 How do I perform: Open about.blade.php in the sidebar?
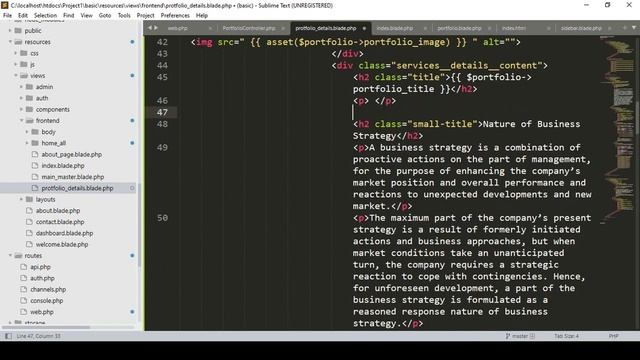(58, 211)
